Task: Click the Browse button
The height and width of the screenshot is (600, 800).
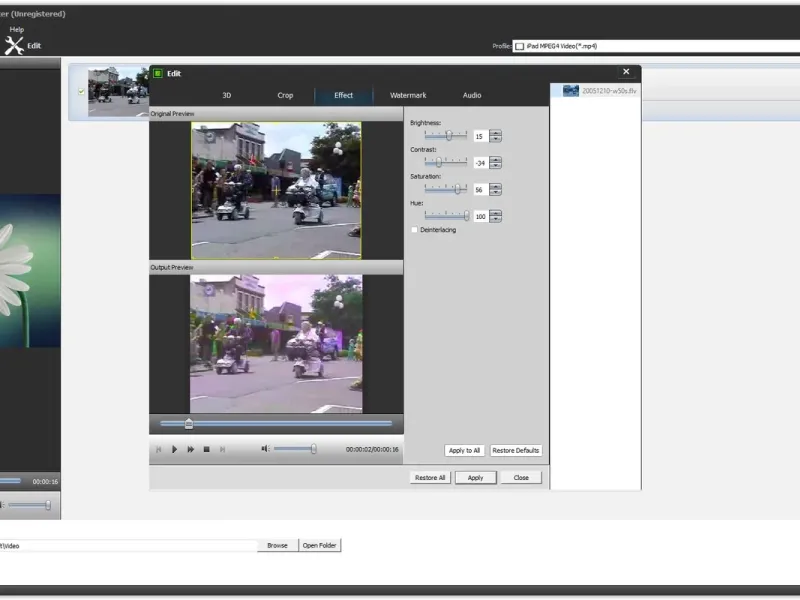Action: [278, 545]
